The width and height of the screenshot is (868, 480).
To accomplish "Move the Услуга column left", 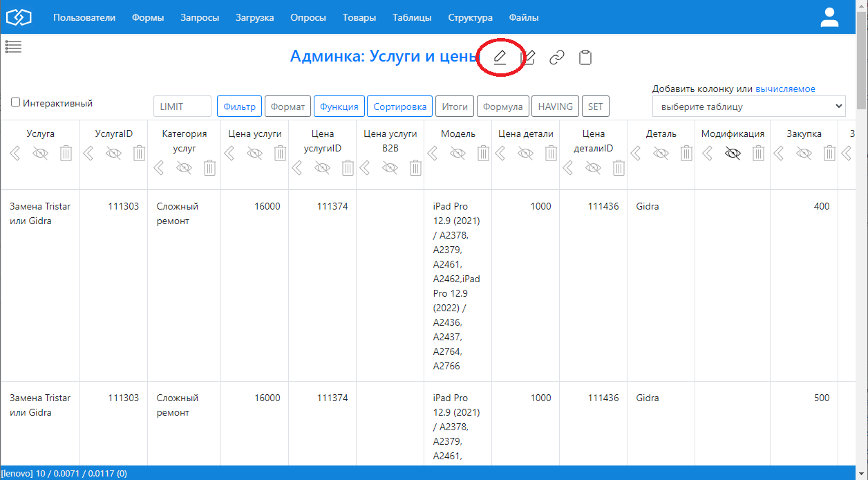I will [x=15, y=154].
